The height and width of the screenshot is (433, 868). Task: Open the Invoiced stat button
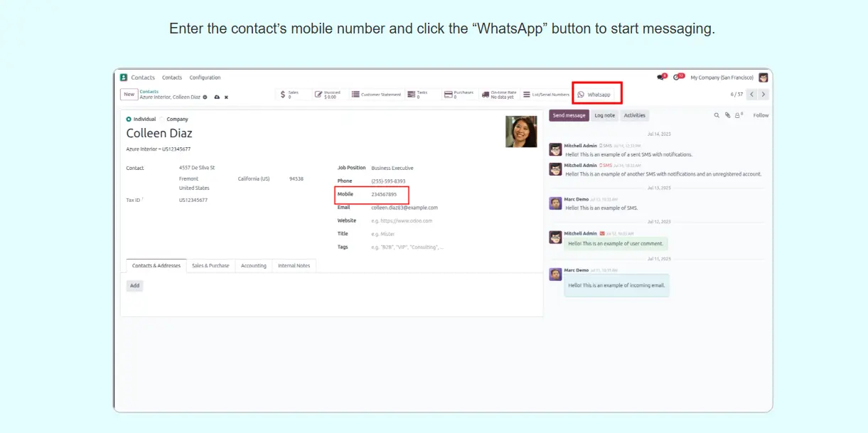328,95
